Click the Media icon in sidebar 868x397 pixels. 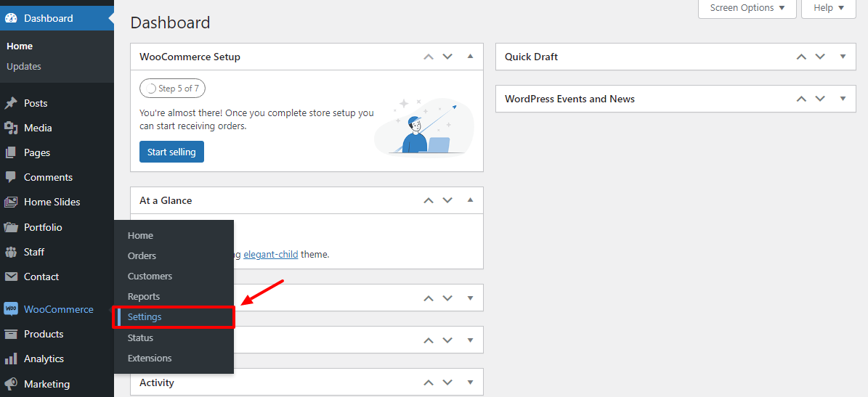[10, 128]
